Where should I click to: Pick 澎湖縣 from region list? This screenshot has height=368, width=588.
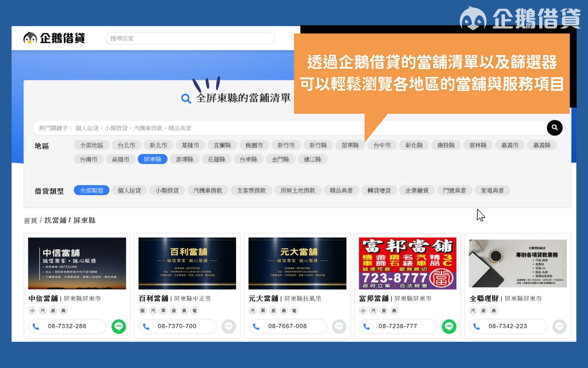[184, 159]
